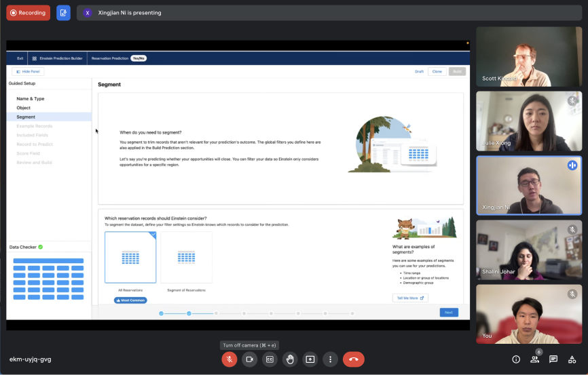
Task: Open meeting details info icon
Action: pos(516,359)
